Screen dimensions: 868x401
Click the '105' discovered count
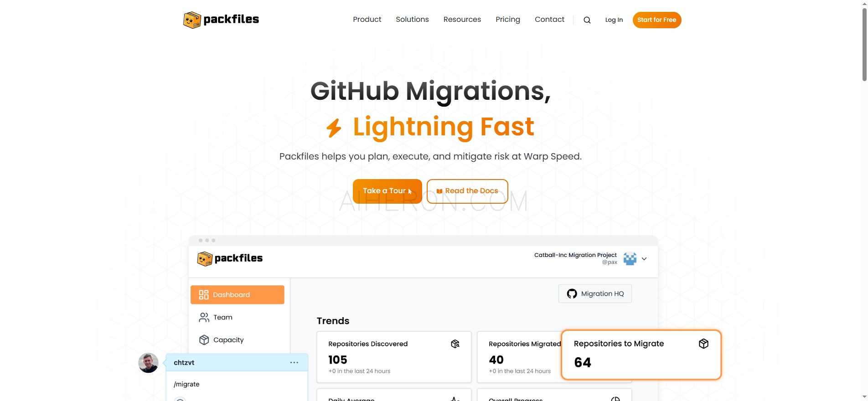coord(338,360)
